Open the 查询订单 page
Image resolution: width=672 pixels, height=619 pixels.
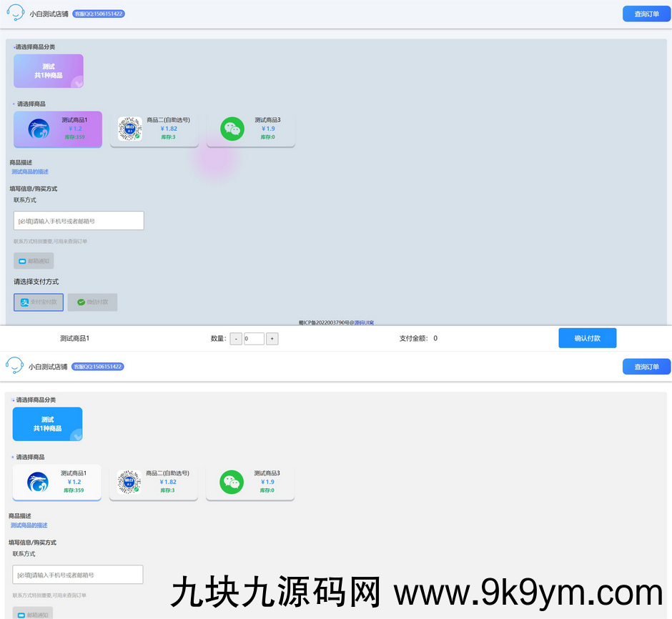tap(646, 14)
